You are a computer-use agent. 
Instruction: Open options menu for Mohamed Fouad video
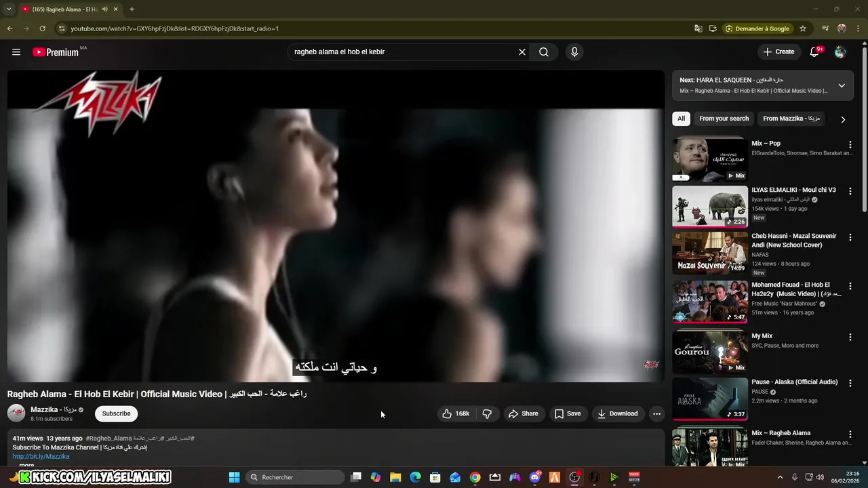(x=850, y=287)
